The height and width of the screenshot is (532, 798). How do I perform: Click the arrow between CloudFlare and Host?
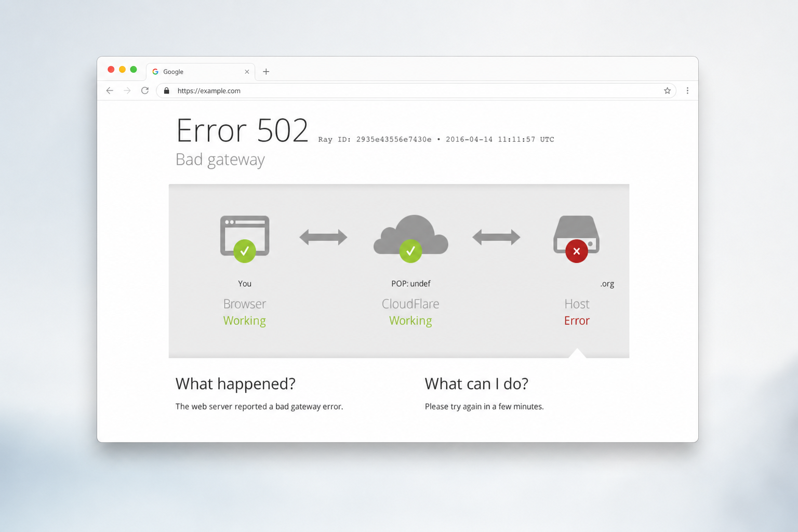(x=496, y=237)
